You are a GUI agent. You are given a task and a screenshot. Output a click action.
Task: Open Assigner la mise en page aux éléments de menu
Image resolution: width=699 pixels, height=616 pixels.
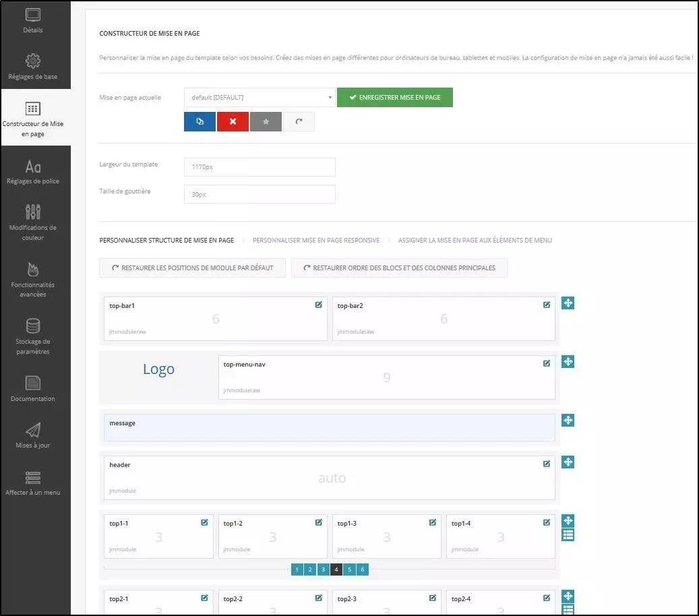pyautogui.click(x=475, y=240)
